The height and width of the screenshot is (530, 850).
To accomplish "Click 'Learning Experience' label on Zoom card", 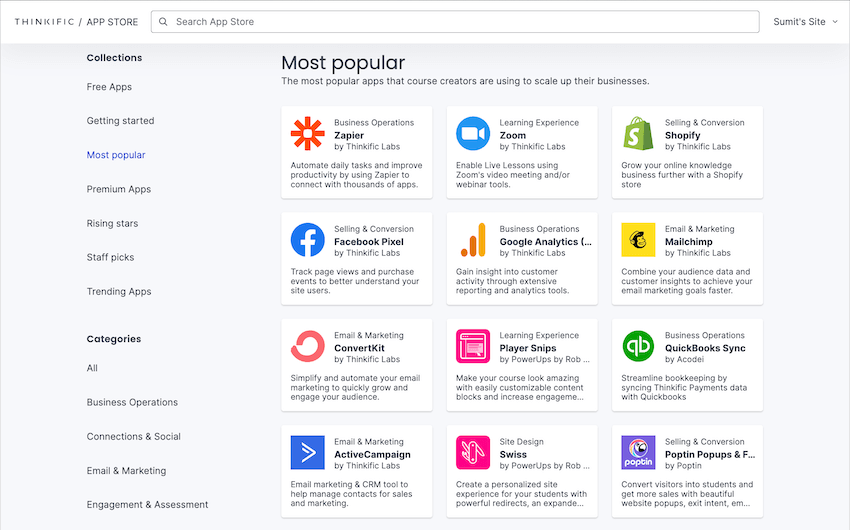I will click(x=539, y=122).
